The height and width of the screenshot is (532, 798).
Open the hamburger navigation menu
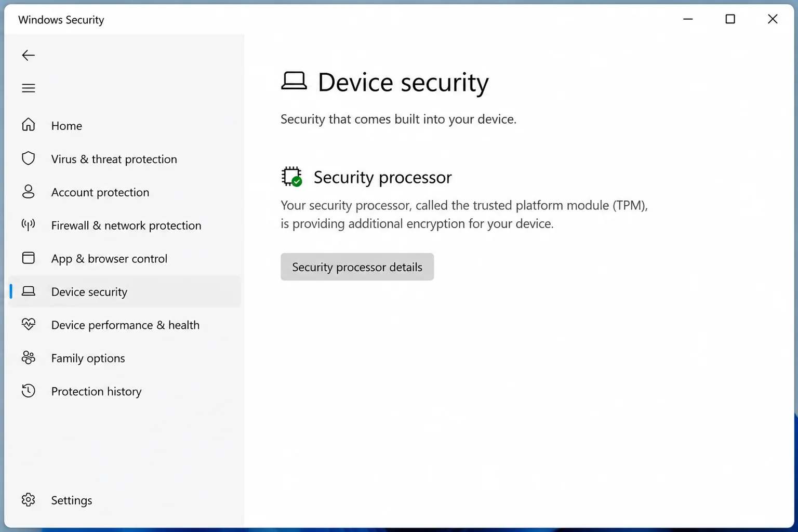coord(29,88)
